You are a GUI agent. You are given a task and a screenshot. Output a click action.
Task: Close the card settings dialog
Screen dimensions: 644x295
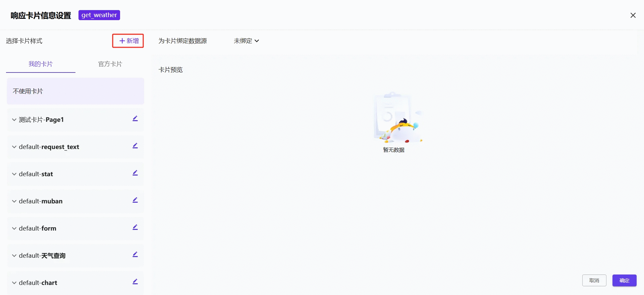tap(633, 15)
